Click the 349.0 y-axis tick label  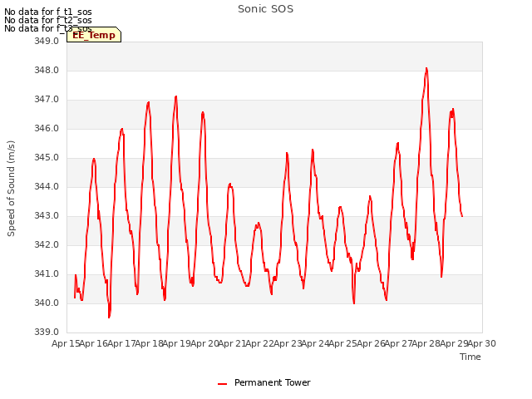[x=47, y=41]
